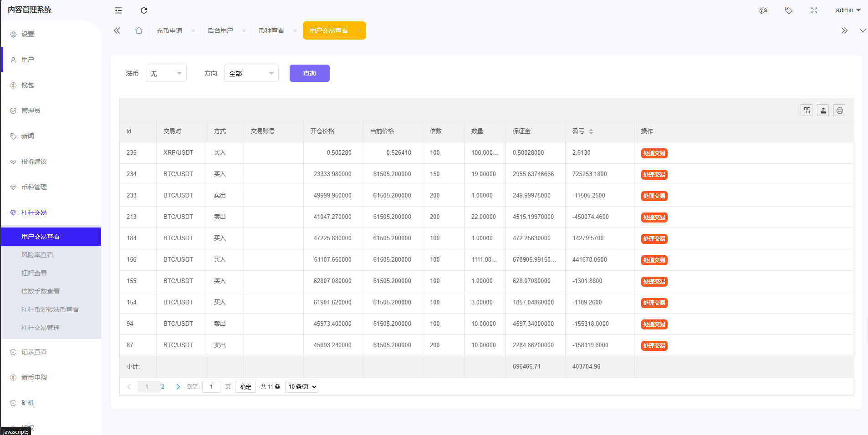Click 处理交易 for id 235

coord(654,153)
